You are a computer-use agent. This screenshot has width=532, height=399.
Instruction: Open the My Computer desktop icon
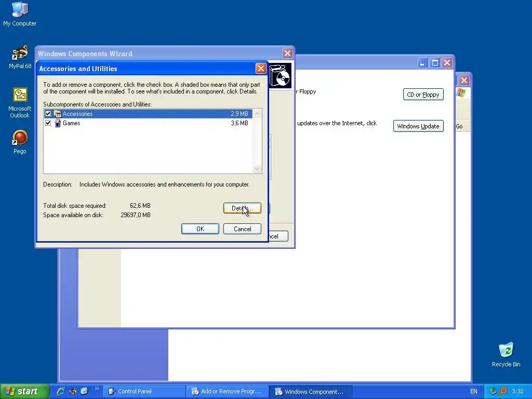(20, 14)
